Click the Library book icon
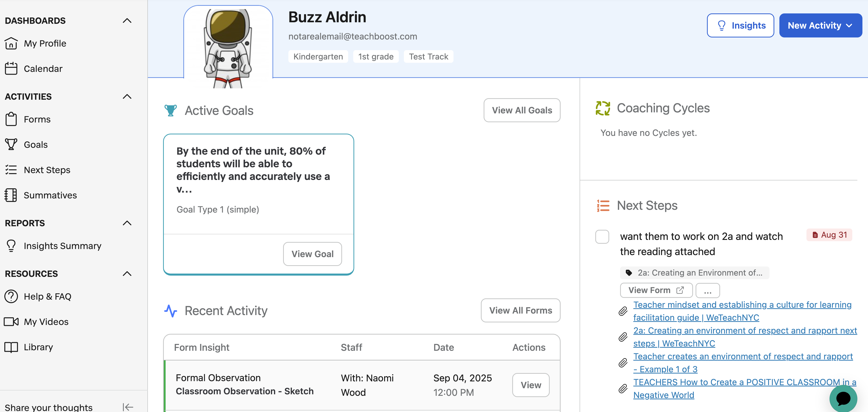 tap(11, 347)
